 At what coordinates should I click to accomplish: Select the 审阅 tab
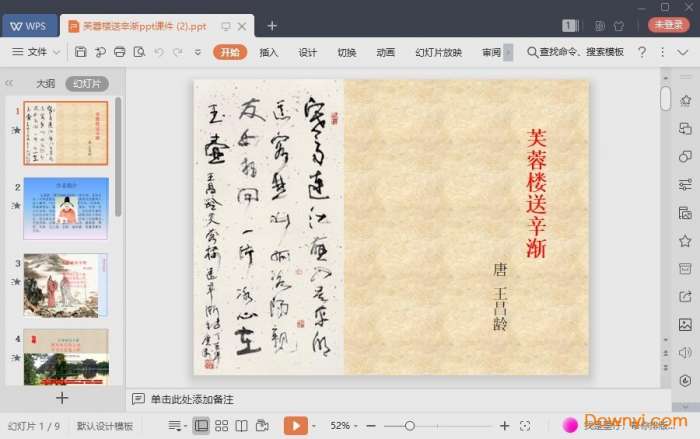click(491, 52)
